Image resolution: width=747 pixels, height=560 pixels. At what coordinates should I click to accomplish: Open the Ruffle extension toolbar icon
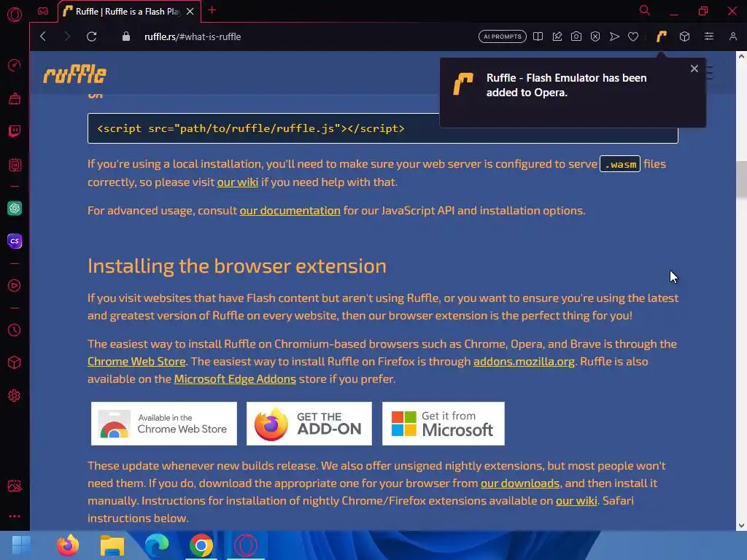coord(661,36)
